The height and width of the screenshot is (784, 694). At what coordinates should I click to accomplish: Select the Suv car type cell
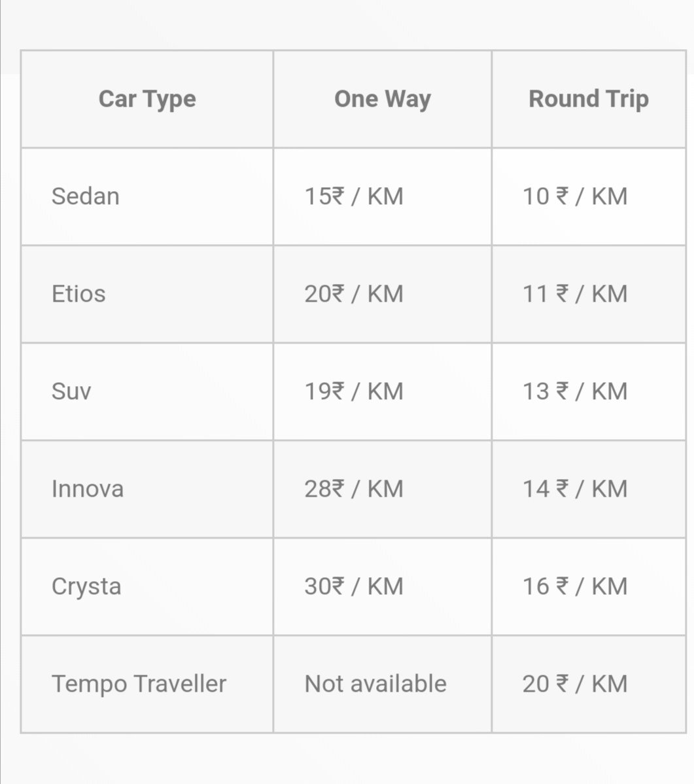click(x=147, y=391)
